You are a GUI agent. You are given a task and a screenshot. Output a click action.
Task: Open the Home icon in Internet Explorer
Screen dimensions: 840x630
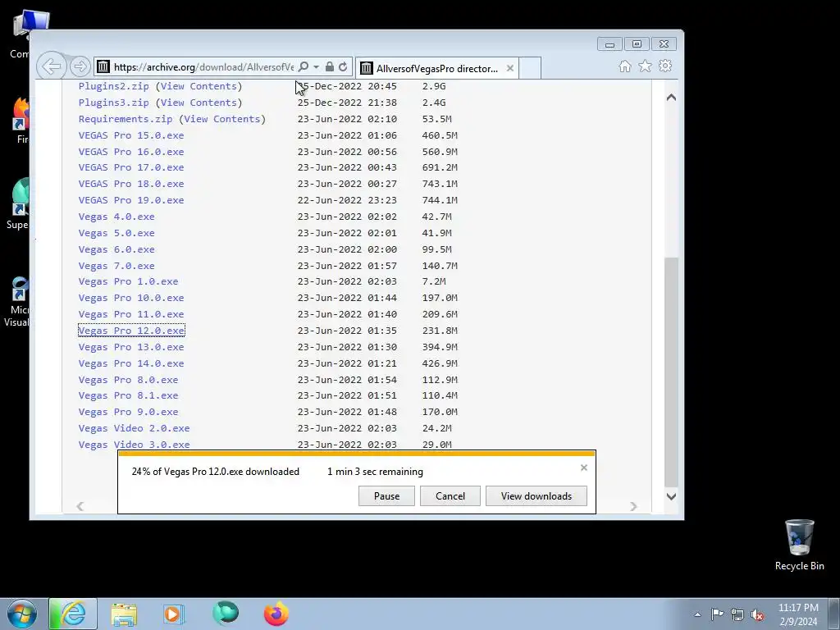624,66
